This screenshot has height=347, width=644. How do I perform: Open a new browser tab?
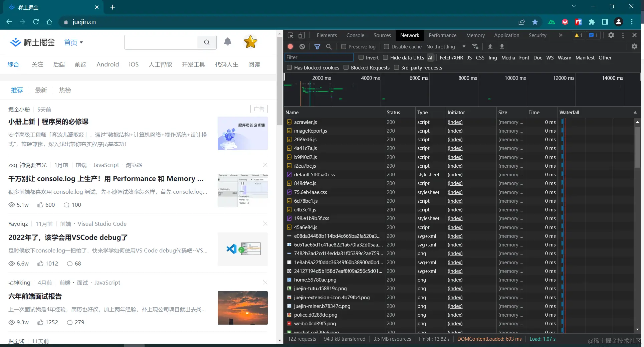pyautogui.click(x=113, y=7)
